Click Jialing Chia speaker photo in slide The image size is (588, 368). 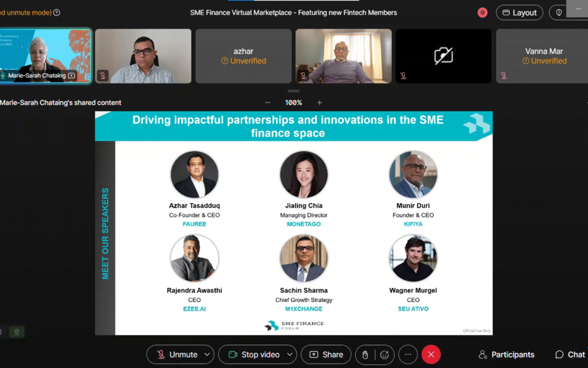(x=304, y=174)
